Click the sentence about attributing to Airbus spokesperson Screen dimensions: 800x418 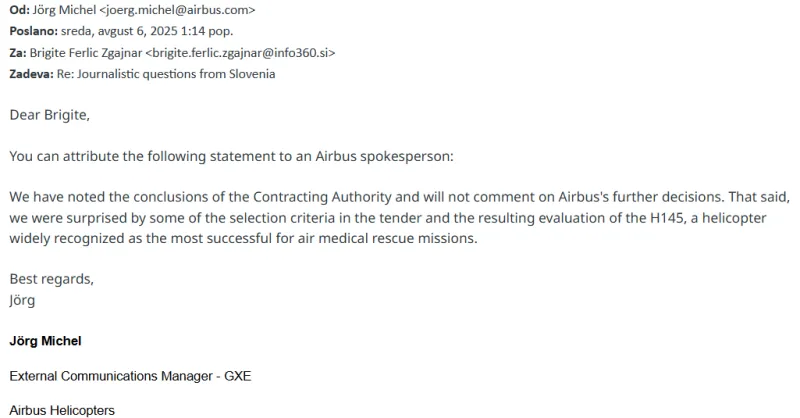coord(231,156)
